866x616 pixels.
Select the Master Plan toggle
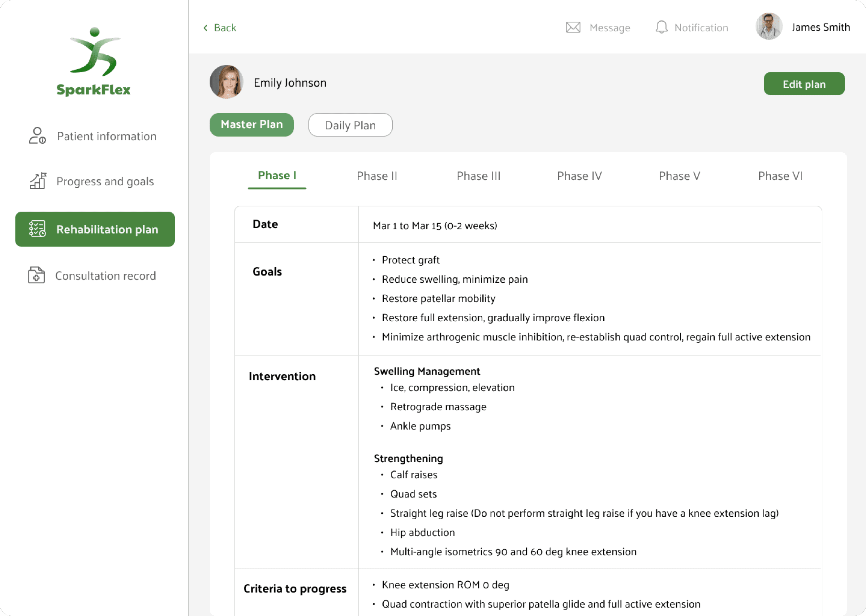252,124
